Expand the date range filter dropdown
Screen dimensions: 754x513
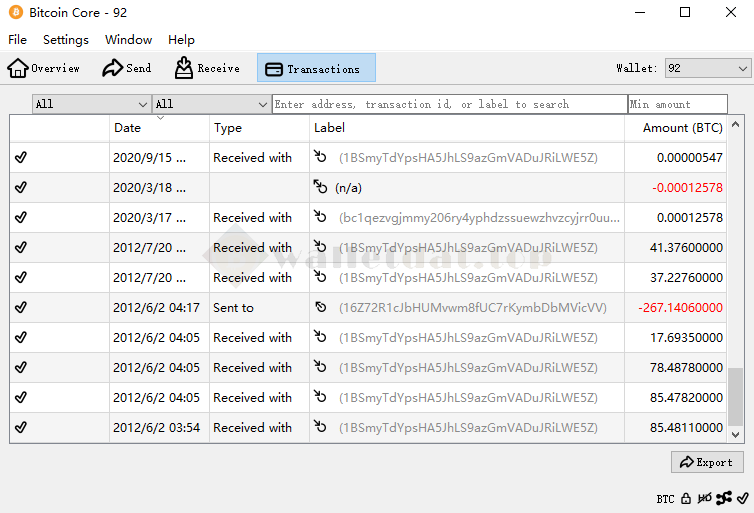click(91, 104)
